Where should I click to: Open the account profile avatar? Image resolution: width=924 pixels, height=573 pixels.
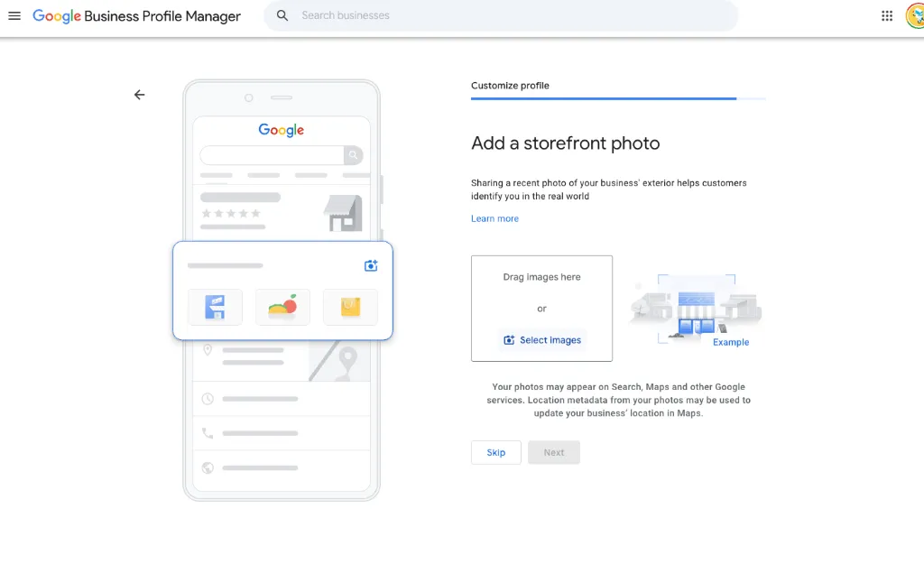pos(915,16)
